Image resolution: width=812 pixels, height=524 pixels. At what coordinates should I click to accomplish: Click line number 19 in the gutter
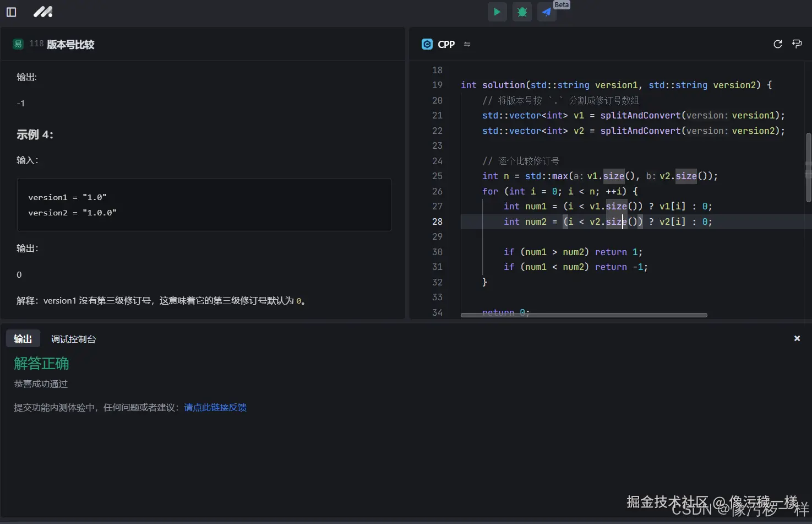[437, 85]
